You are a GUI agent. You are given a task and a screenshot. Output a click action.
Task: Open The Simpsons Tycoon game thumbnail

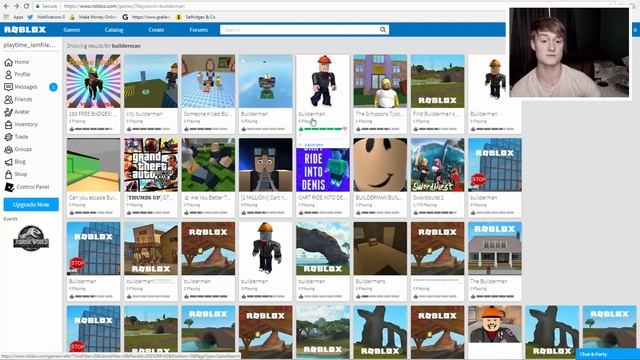380,81
